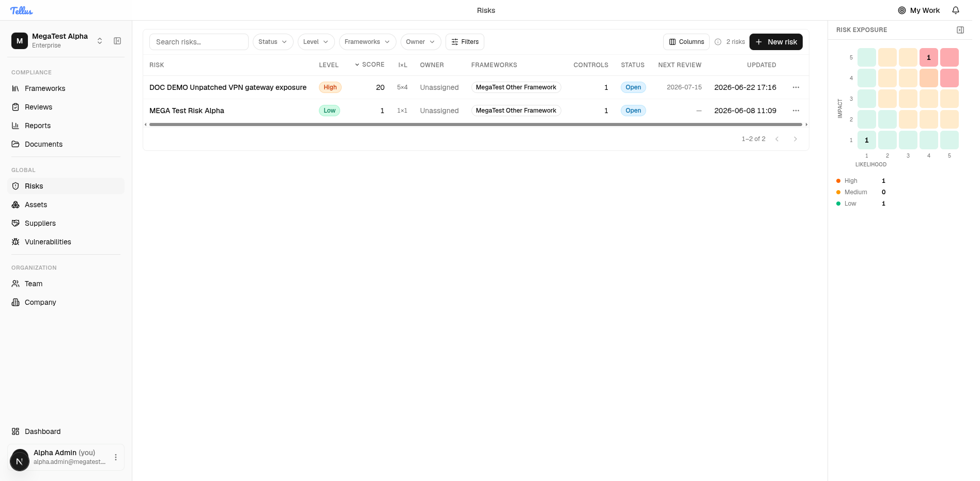Click the High legend entry
980x481 pixels.
click(x=861, y=181)
